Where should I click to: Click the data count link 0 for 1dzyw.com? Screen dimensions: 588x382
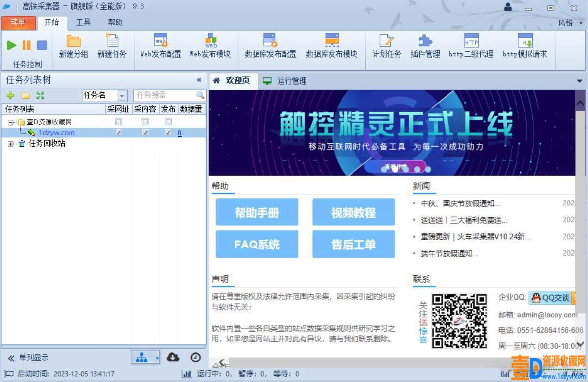tap(179, 133)
